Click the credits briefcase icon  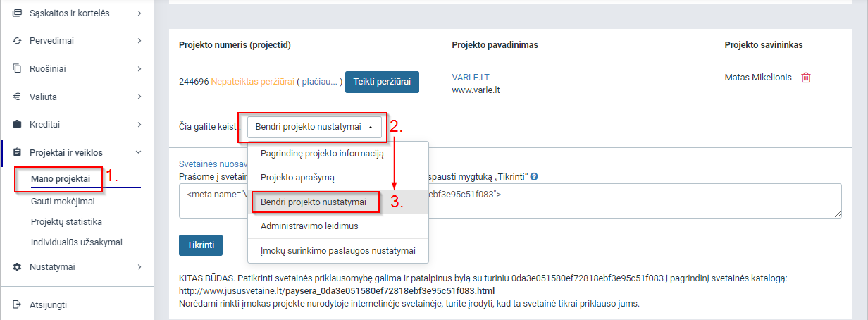18,124
